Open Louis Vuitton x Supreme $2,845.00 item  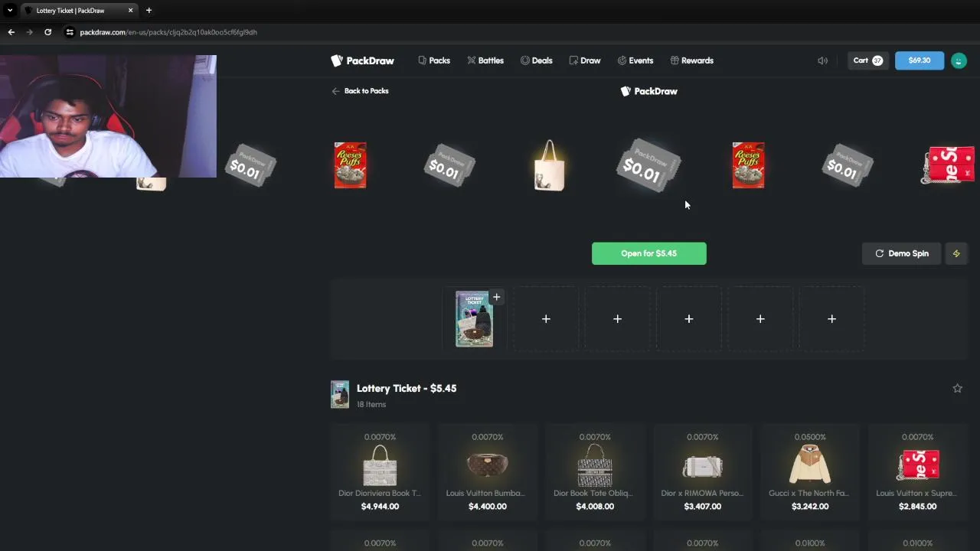pos(917,471)
